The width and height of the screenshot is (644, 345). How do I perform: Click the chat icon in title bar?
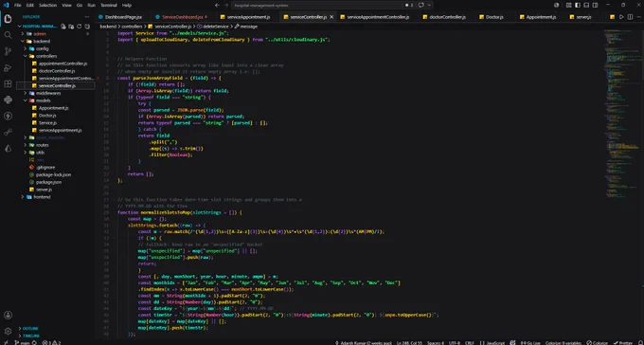click(421, 6)
